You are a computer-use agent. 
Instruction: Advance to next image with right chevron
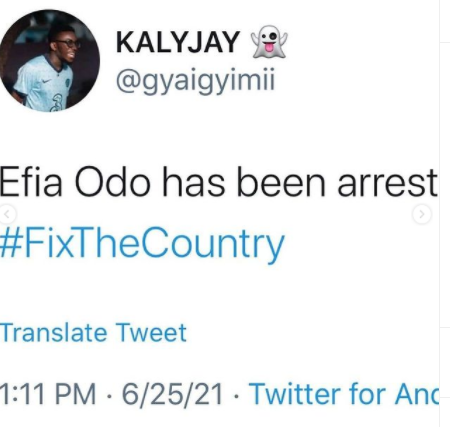[422, 215]
